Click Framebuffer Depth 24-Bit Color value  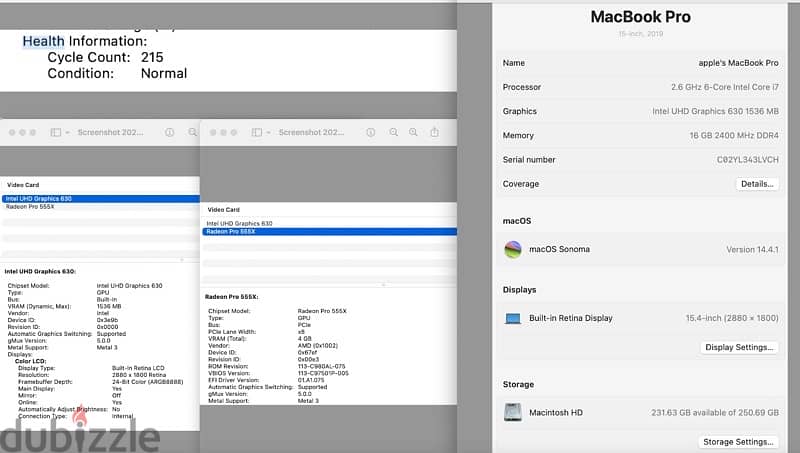pos(147,382)
